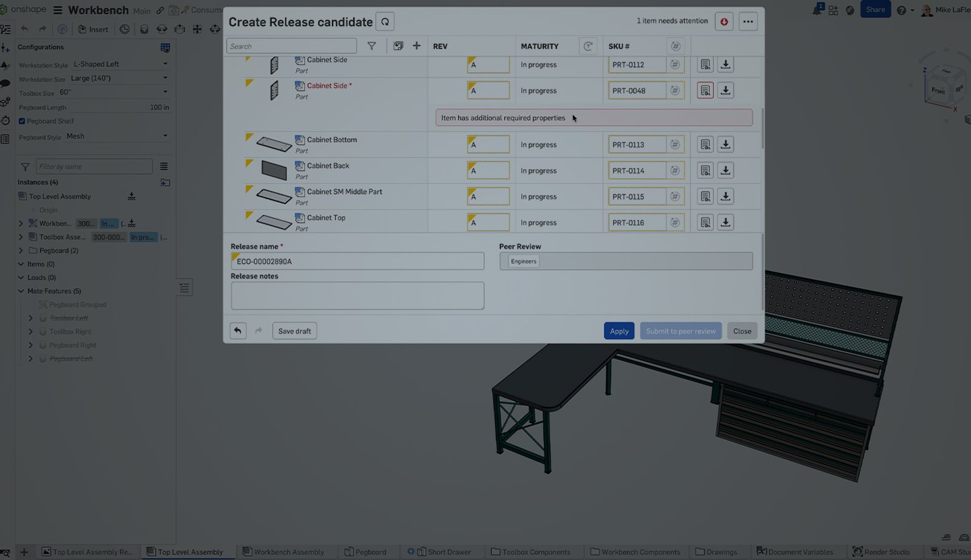Click the properties icon on the PRT-0048 row
971x560 pixels.
coord(705,90)
